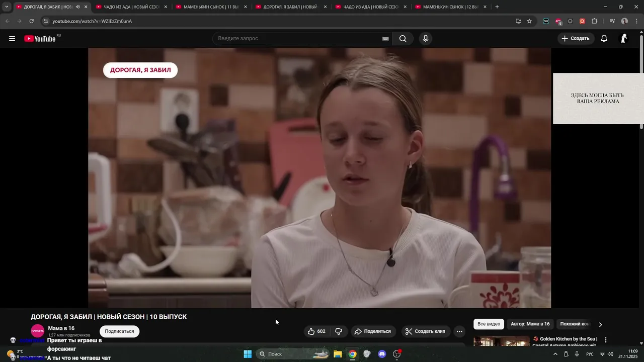Image resolution: width=644 pixels, height=362 pixels.
Task: Click the 'ДОРОГАЯ, Я ЗАБИЛ' video overlay label
Action: [x=140, y=70]
